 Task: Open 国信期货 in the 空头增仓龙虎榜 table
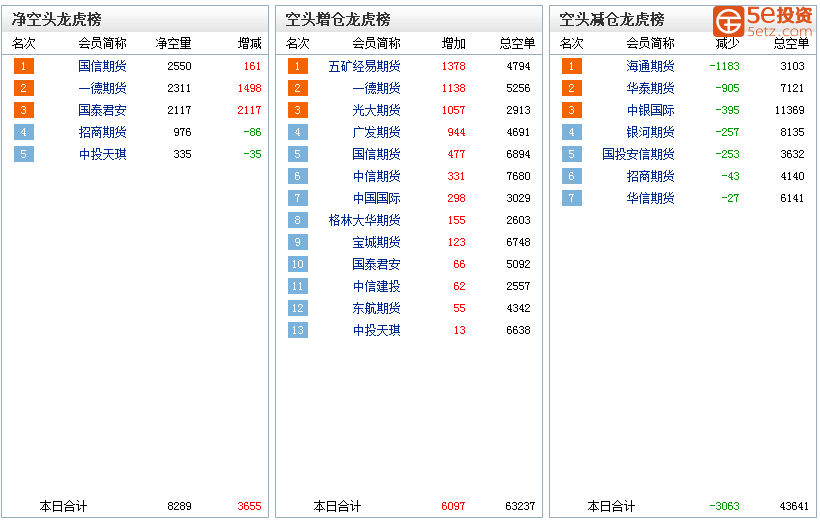pos(377,154)
